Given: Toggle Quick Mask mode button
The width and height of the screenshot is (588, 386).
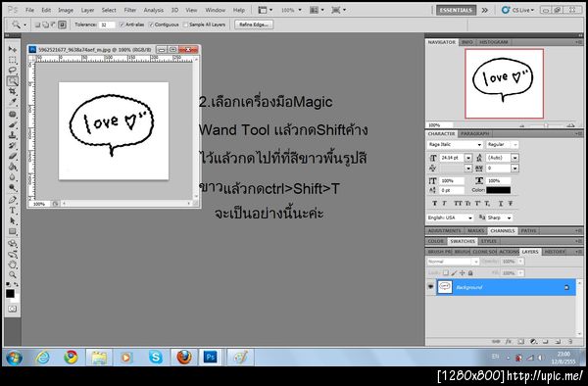Looking at the screenshot, I should coord(13,309).
